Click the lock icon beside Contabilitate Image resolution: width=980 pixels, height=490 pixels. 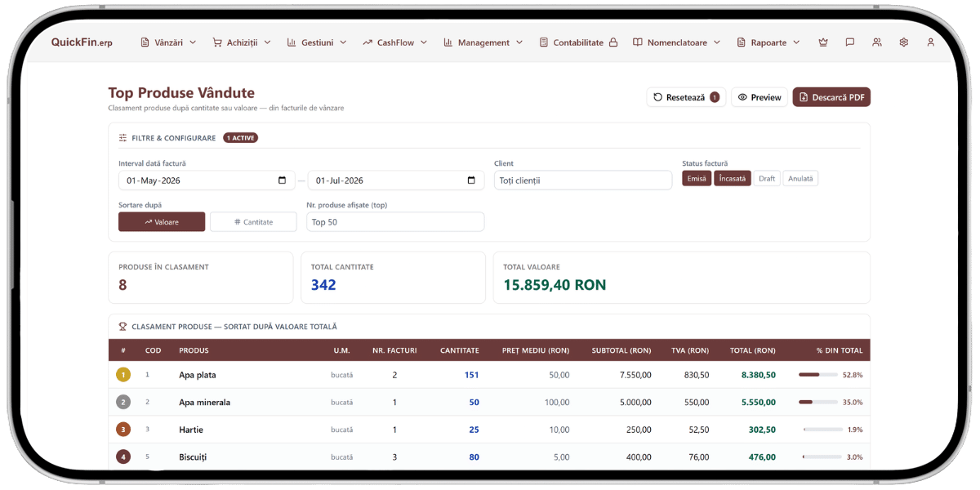click(613, 42)
